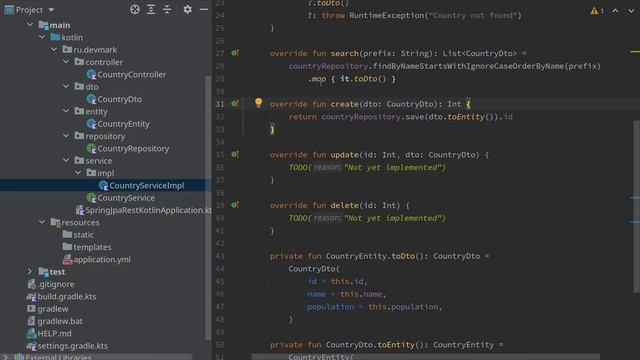Collapse the entity package

click(x=66, y=111)
